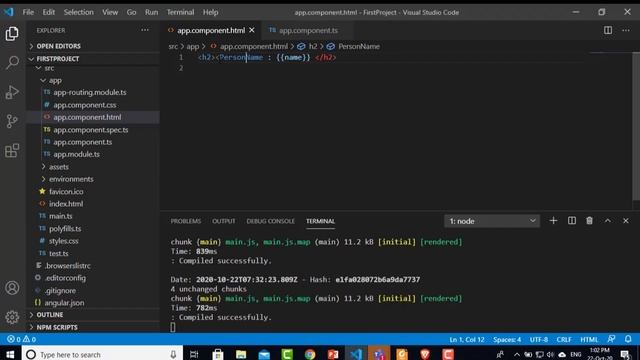This screenshot has width=640, height=360.
Task: Open the Run menu
Action: coord(151,12)
